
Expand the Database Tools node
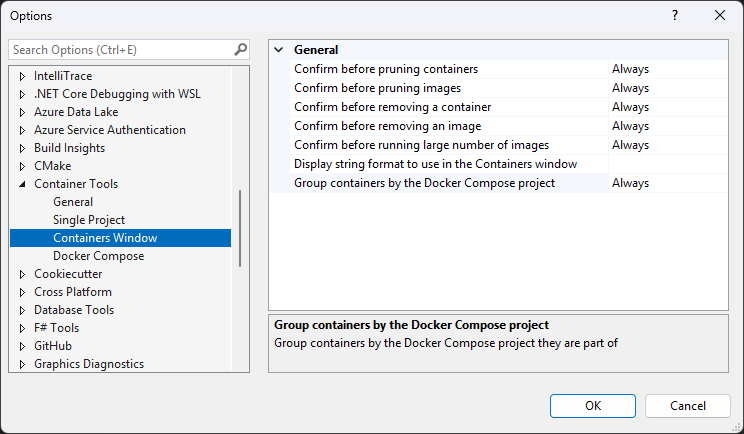22,310
